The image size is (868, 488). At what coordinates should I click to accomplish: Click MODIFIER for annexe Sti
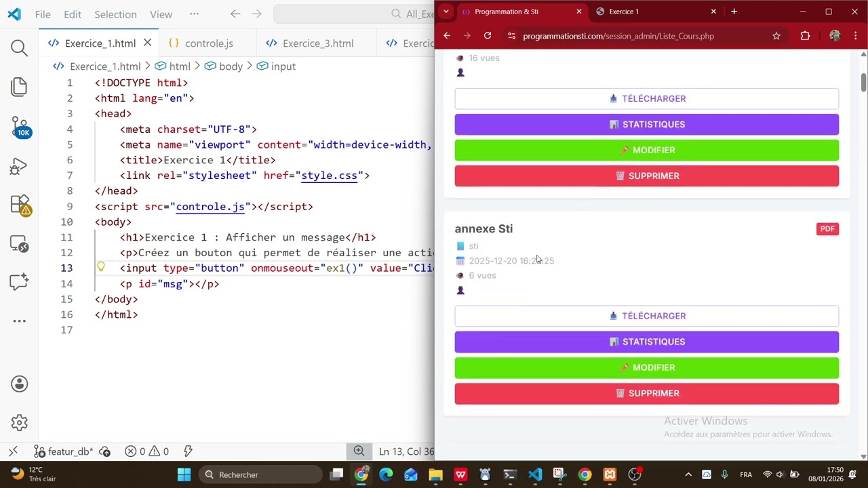coord(646,367)
